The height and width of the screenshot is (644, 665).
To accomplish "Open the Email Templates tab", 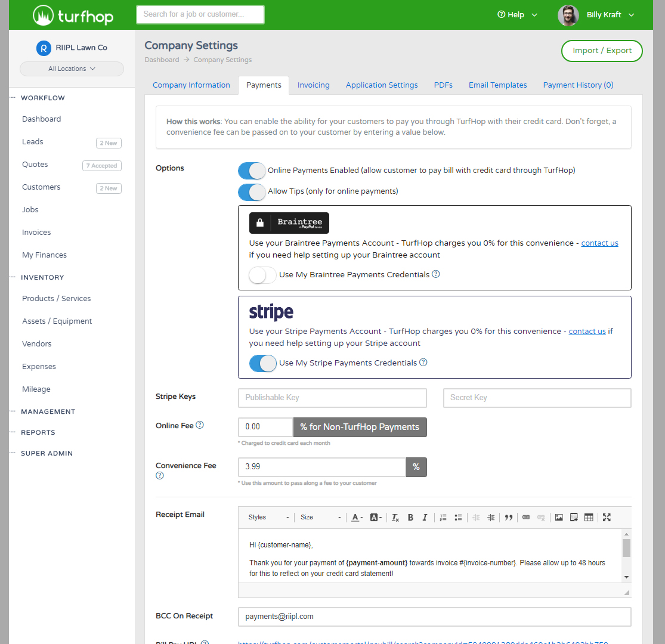I will 497,85.
